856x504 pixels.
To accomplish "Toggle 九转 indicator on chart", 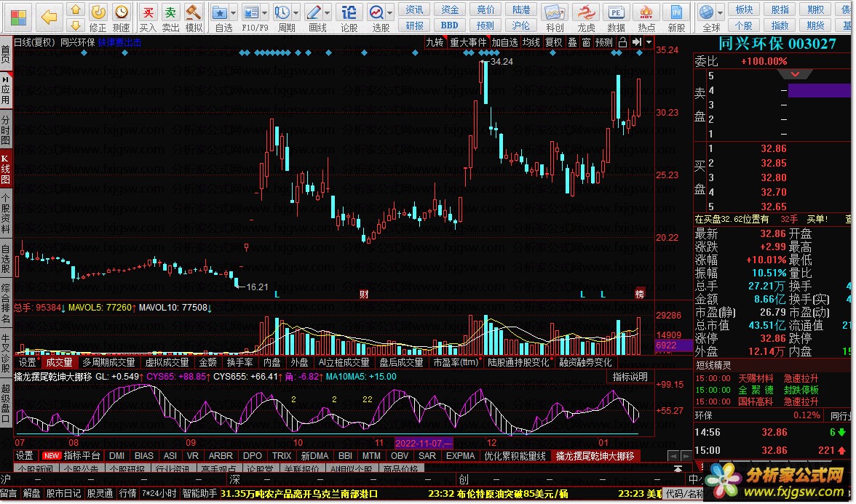I will [x=435, y=42].
